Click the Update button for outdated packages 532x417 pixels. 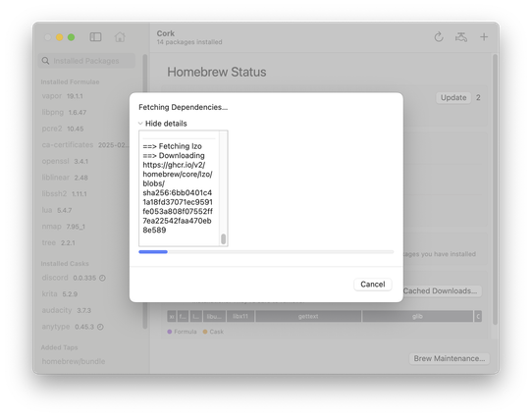tap(453, 98)
